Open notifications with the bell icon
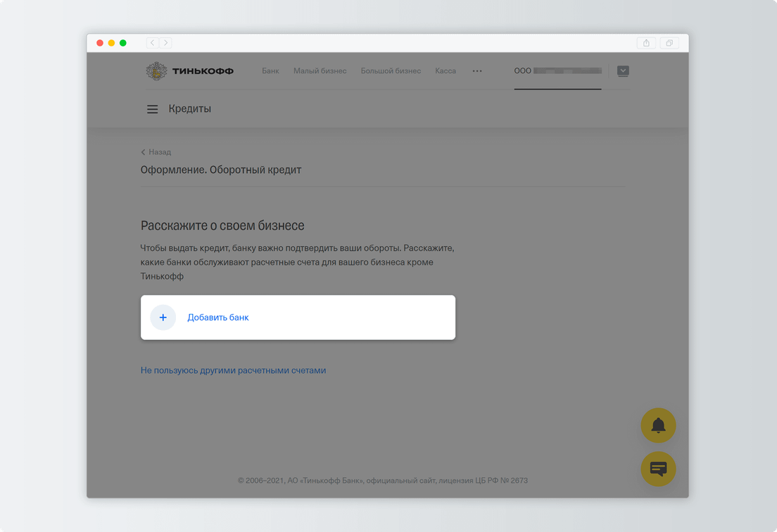Image resolution: width=777 pixels, height=532 pixels. pos(658,425)
